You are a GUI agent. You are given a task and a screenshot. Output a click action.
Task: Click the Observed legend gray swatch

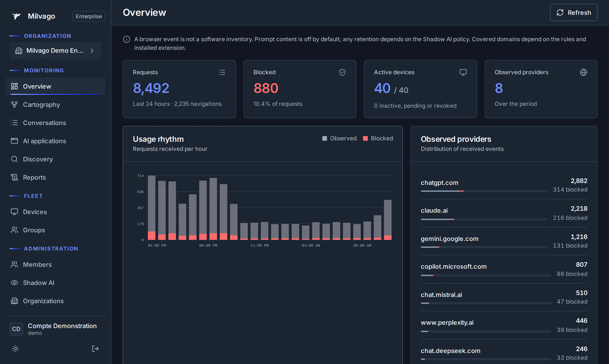coord(324,138)
